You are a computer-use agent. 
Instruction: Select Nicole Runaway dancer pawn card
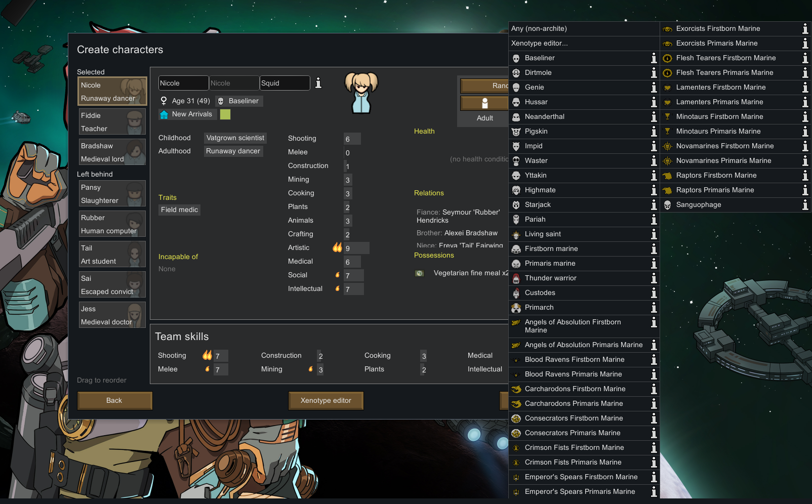[112, 92]
